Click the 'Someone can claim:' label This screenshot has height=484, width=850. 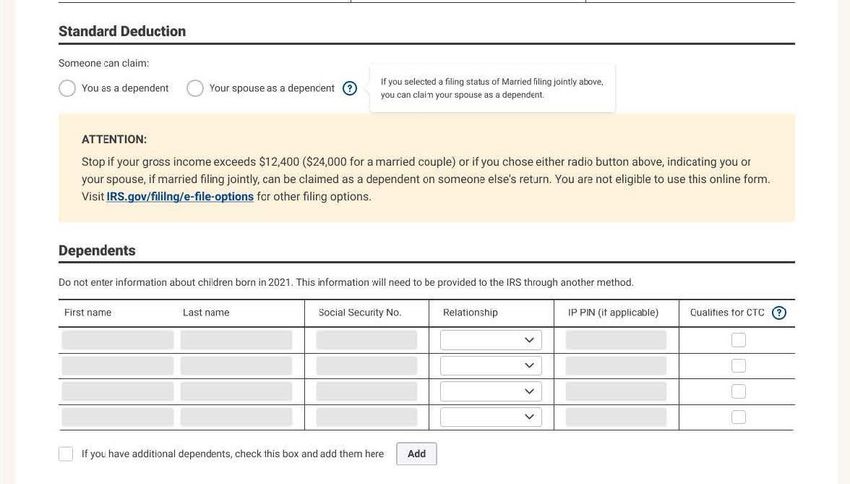(104, 63)
